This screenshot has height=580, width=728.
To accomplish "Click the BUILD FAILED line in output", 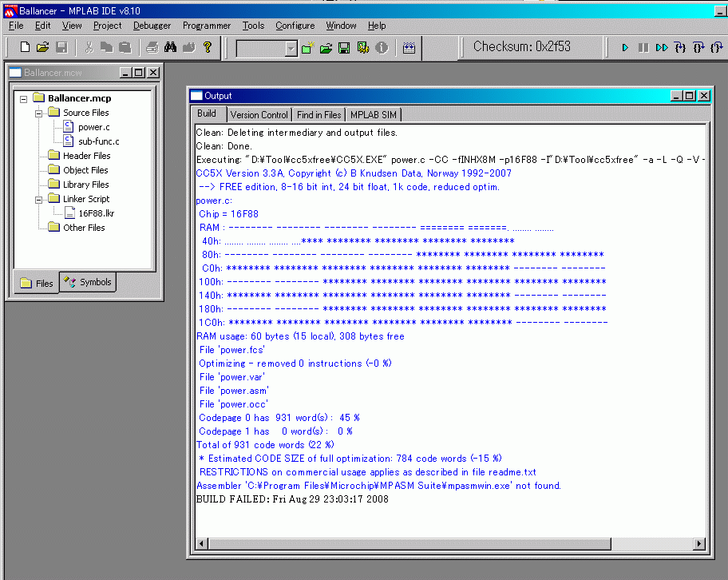I will pyautogui.click(x=292, y=499).
